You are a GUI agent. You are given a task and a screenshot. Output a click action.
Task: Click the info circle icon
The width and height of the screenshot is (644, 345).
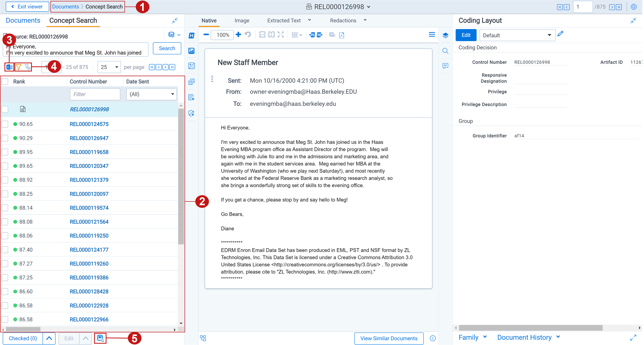point(433,338)
